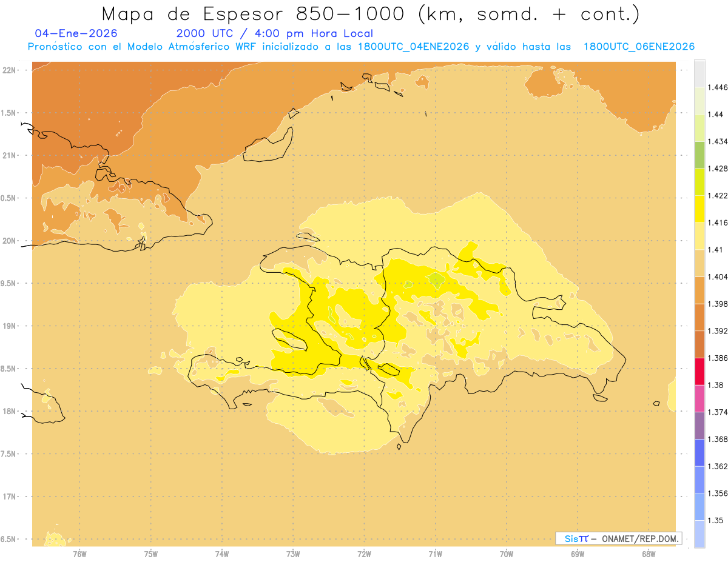Image resolution: width=728 pixels, height=562 pixels.
Task: Pick the dark orange swatch between 1.386 and 1.392
Action: point(699,344)
